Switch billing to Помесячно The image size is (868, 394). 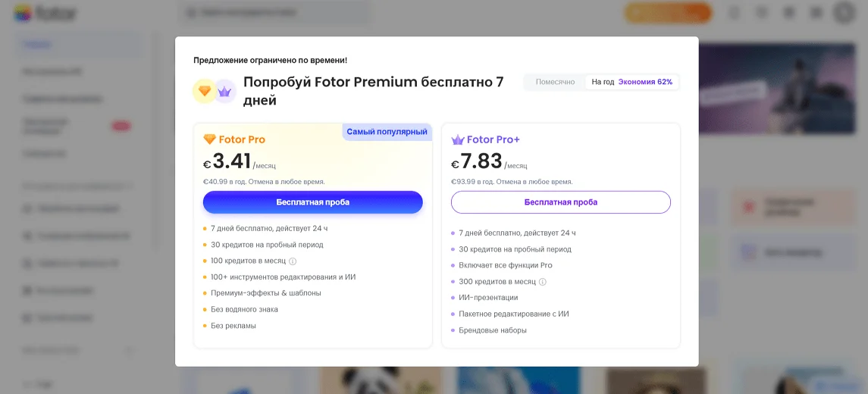555,82
